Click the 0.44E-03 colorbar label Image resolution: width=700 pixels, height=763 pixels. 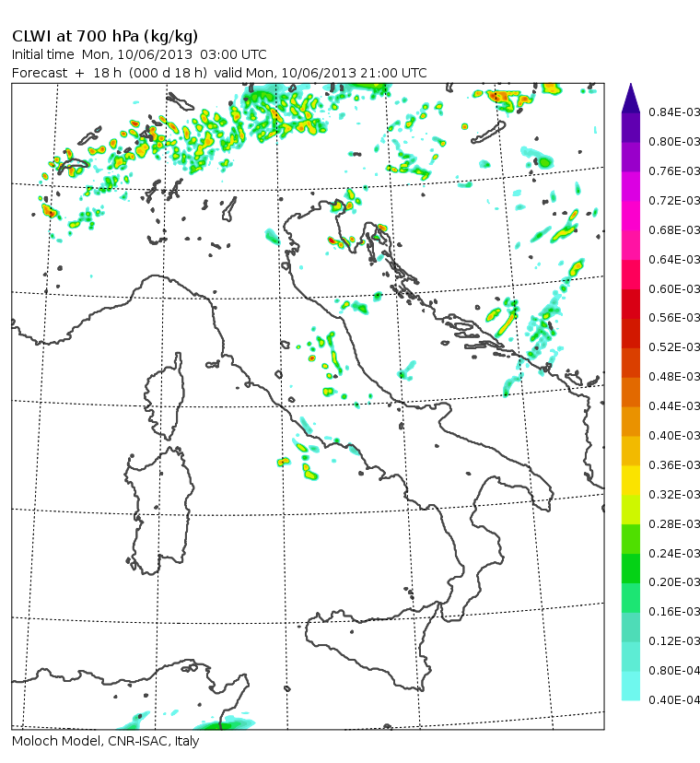click(674, 405)
